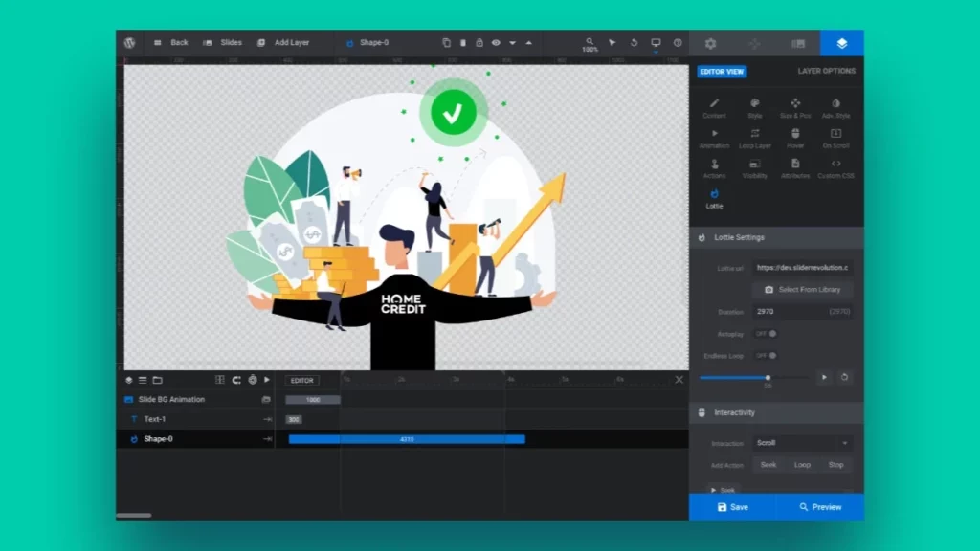Click the Select From Library button
Viewport: 980px width, 551px height.
pyautogui.click(x=803, y=289)
